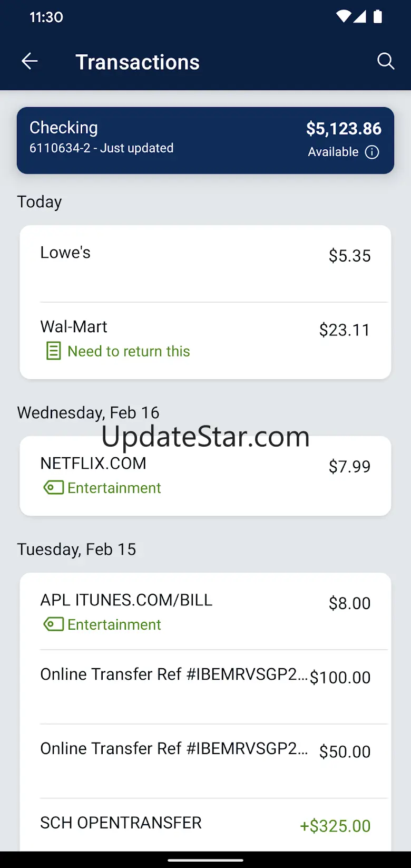Open the search magnifier icon
411x868 pixels.
[386, 61]
